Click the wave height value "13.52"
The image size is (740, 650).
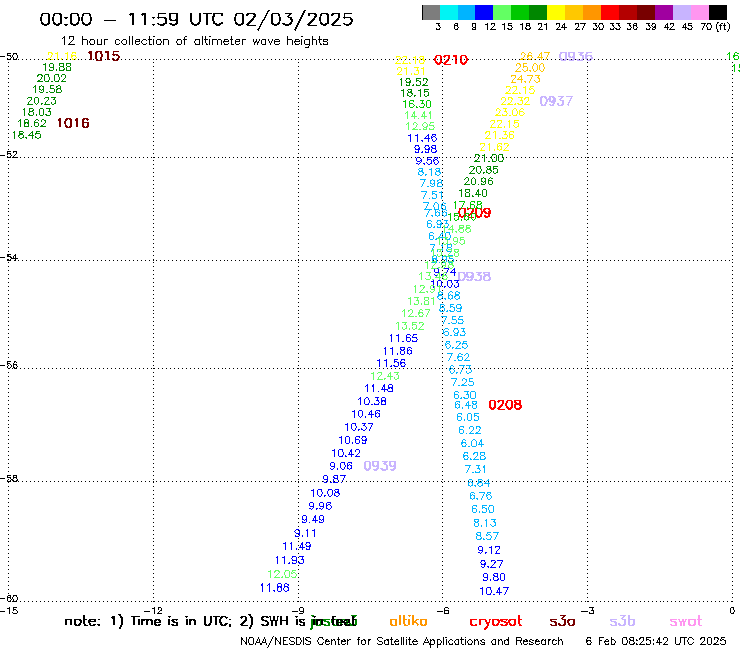pos(410,326)
